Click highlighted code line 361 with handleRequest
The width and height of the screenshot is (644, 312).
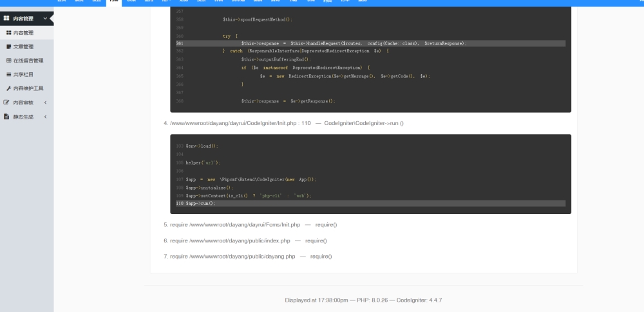354,43
